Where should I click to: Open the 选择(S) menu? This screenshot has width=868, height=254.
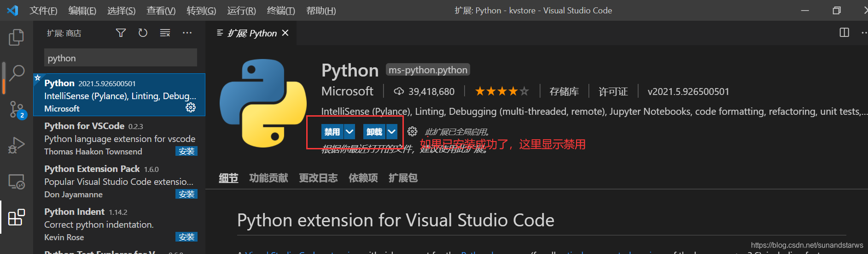pyautogui.click(x=122, y=11)
